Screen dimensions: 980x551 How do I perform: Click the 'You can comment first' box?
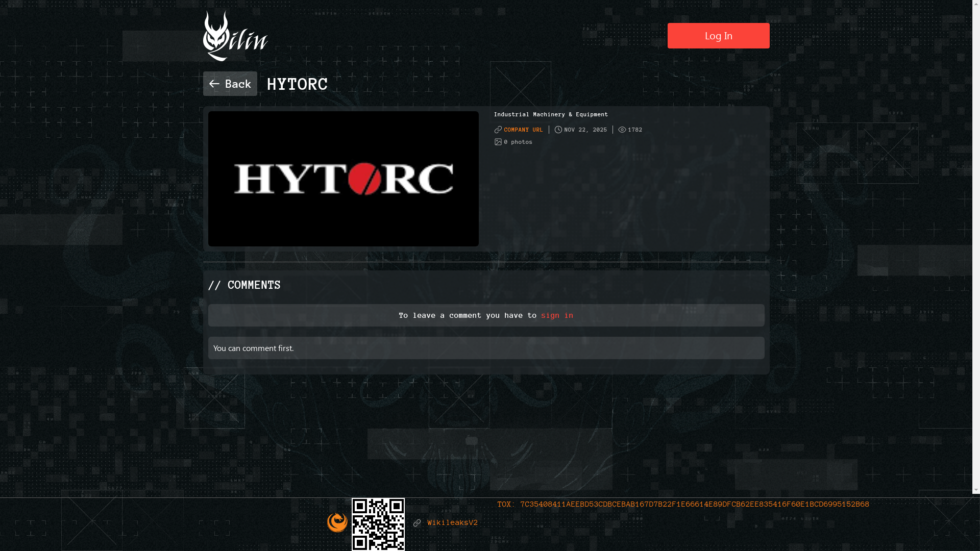486,348
